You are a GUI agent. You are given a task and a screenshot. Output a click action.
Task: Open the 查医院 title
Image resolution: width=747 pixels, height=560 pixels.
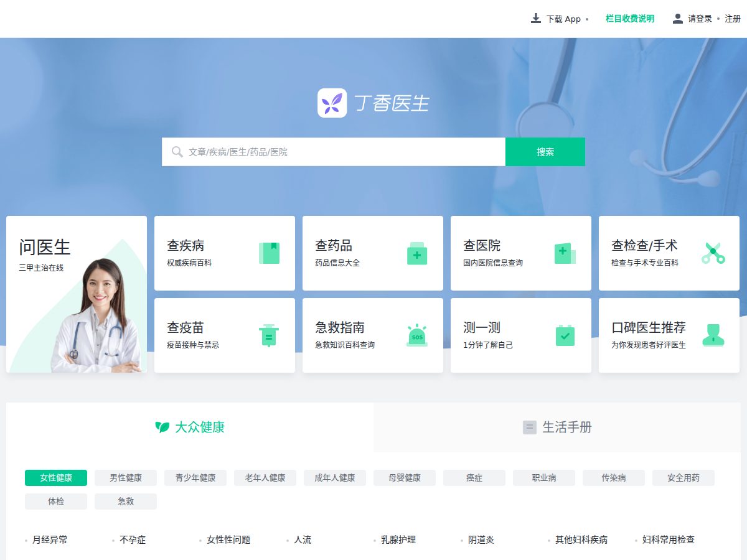[x=482, y=245]
